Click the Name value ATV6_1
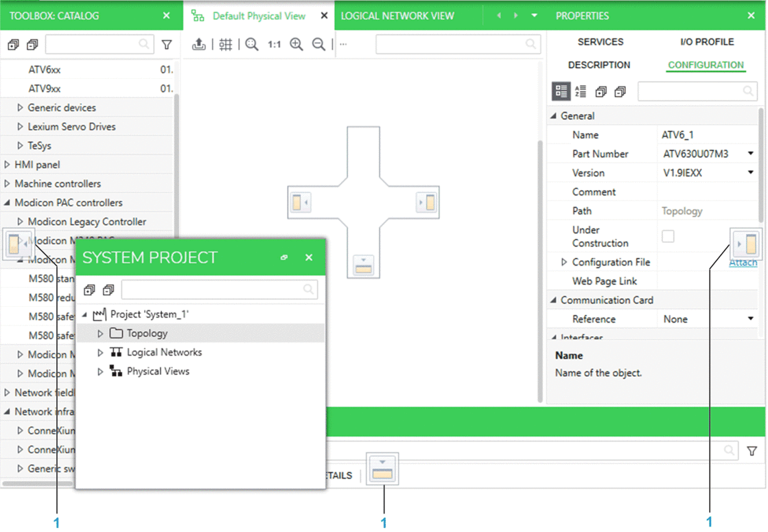 (677, 135)
